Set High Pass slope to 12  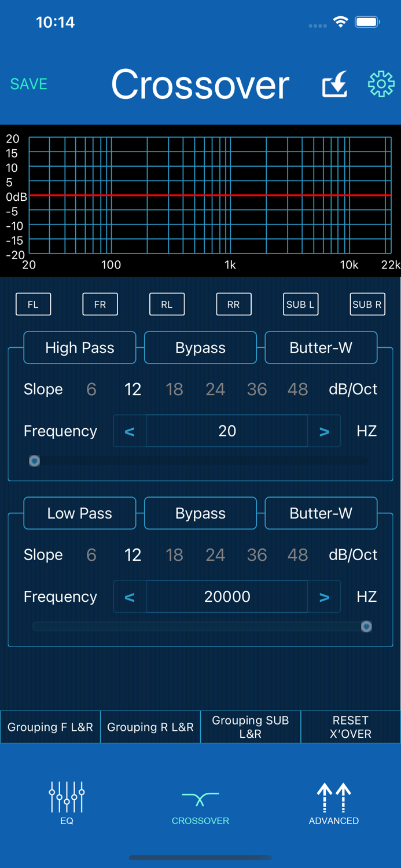coord(133,389)
